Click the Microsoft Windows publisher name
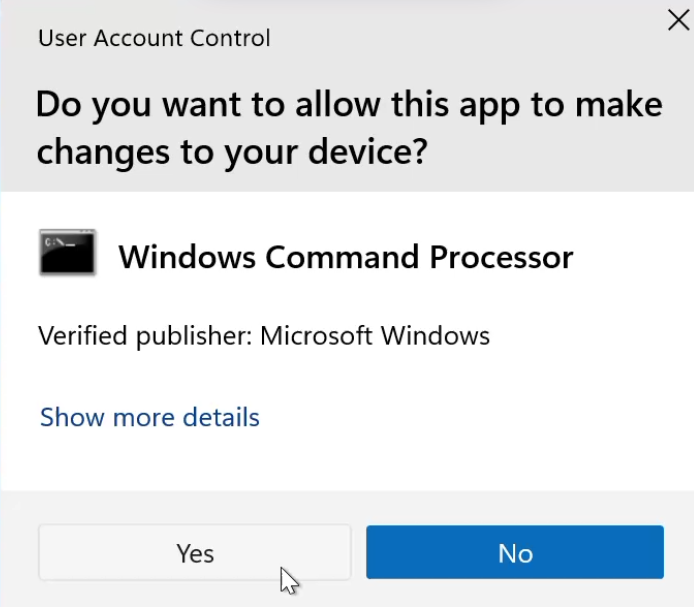This screenshot has width=694, height=607. click(x=375, y=335)
